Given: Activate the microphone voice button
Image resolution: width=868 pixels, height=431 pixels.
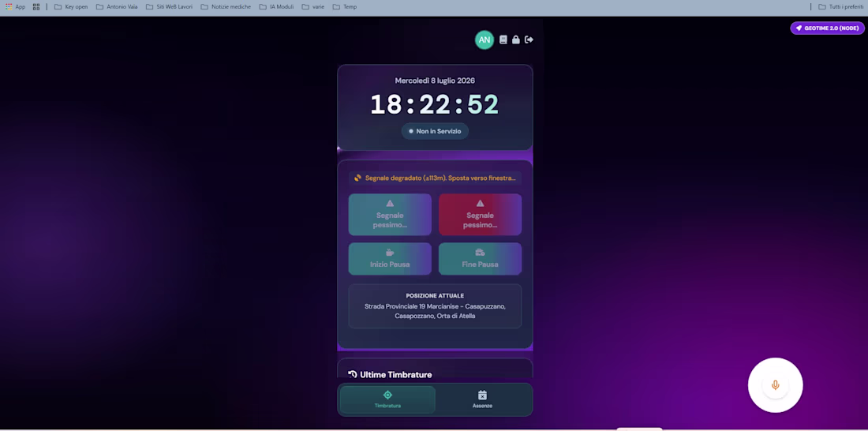Looking at the screenshot, I should pos(775,385).
